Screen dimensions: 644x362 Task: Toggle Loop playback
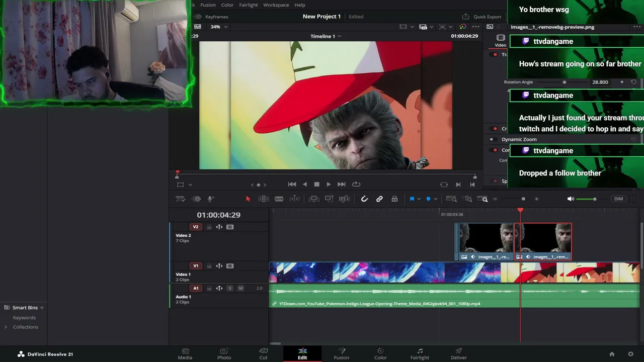(356, 185)
